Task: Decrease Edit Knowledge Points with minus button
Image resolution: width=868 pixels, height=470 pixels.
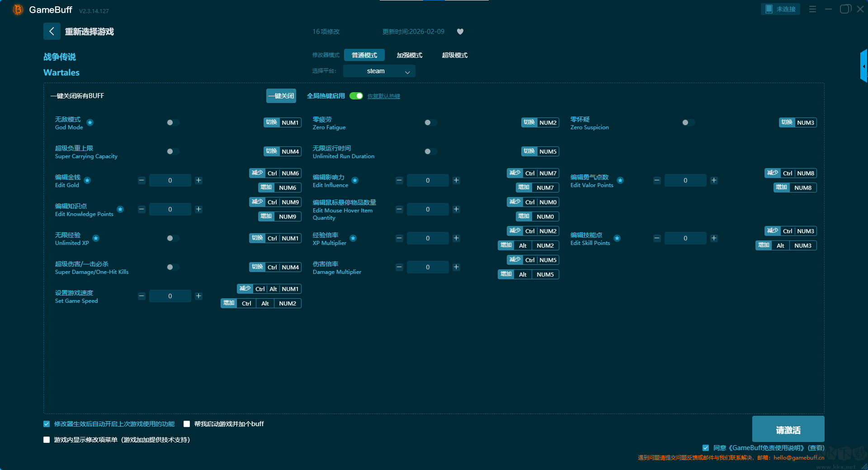Action: [142, 209]
